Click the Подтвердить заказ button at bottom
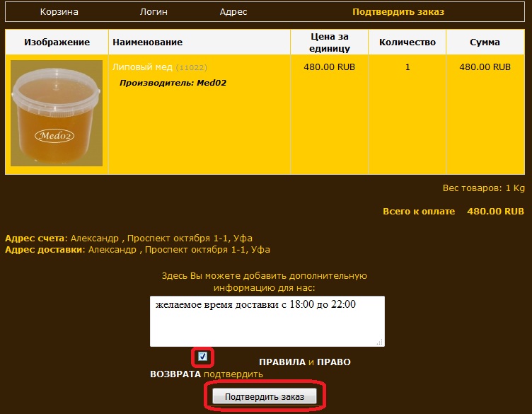The width and height of the screenshot is (532, 414). point(265,396)
